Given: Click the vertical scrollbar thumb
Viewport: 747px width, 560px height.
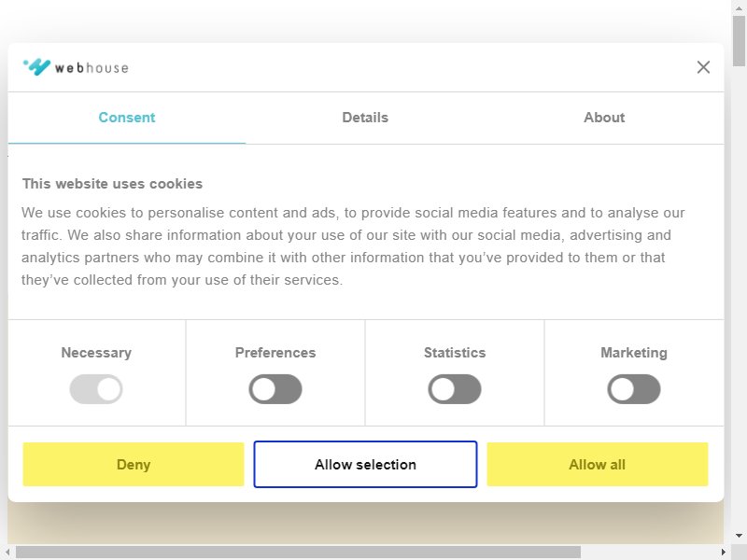Looking at the screenshot, I should click(x=739, y=41).
